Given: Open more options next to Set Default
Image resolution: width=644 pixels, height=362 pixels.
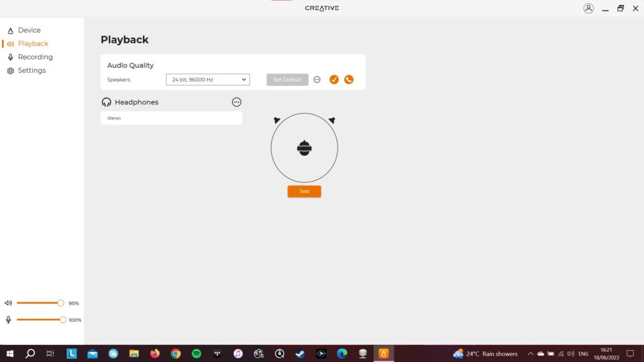Looking at the screenshot, I should pyautogui.click(x=317, y=80).
